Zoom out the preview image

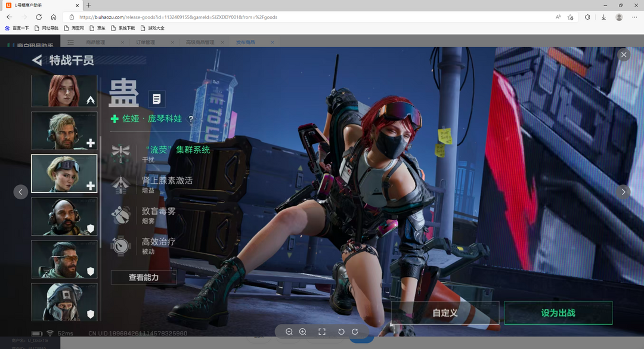click(x=289, y=332)
